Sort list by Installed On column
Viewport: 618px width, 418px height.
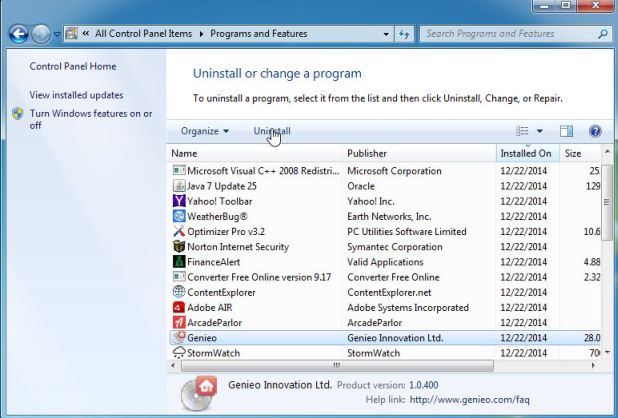[526, 154]
